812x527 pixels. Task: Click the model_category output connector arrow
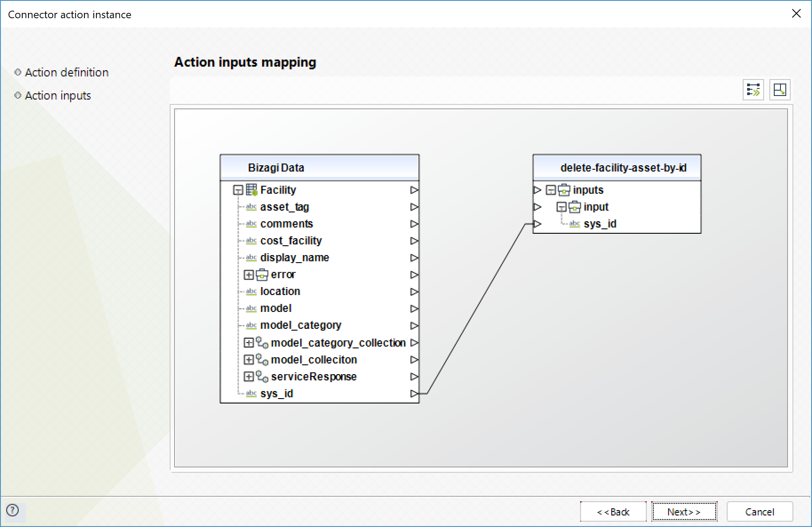[414, 326]
